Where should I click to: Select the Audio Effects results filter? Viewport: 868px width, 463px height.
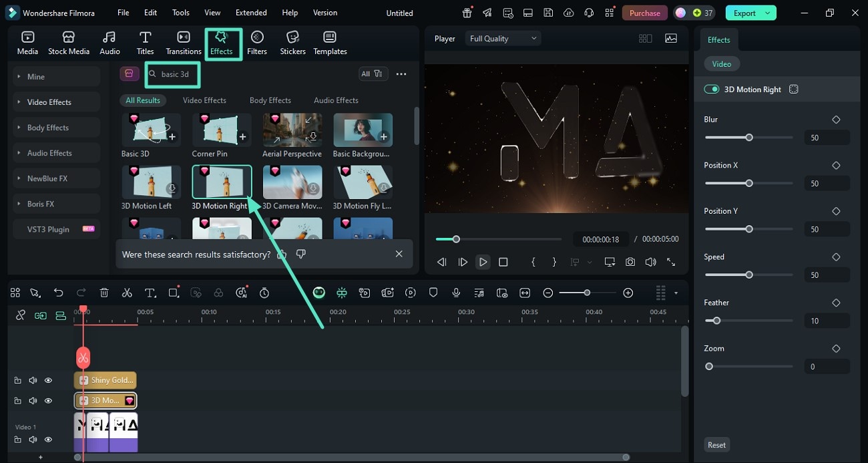[x=336, y=100]
